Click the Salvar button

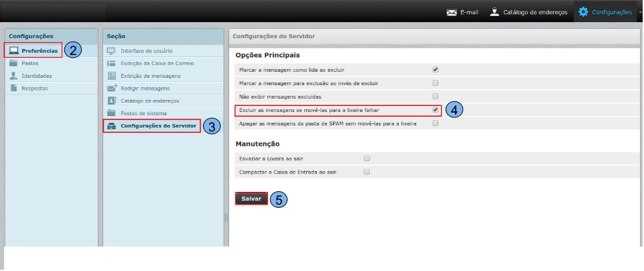251,199
